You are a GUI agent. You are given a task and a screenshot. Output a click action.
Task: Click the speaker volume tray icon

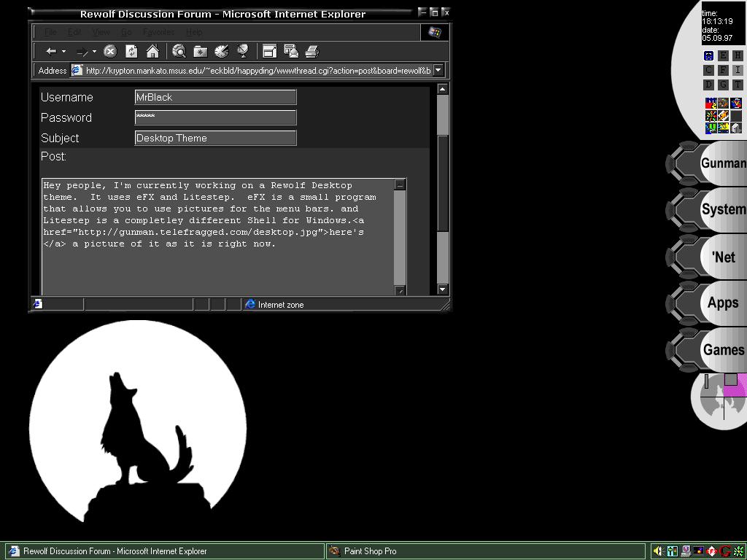coord(658,551)
